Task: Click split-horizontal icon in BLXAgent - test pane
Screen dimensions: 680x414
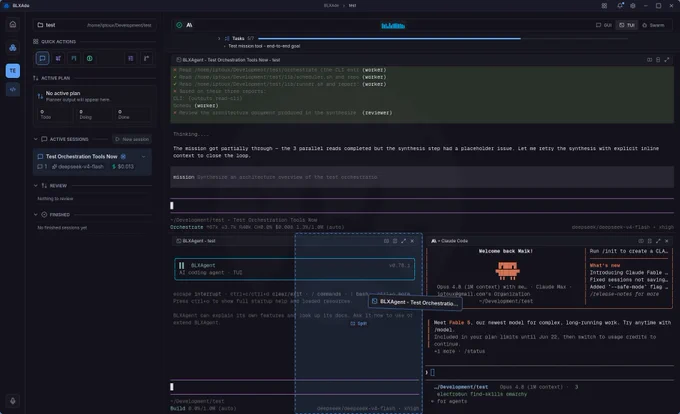Action: tap(386, 241)
